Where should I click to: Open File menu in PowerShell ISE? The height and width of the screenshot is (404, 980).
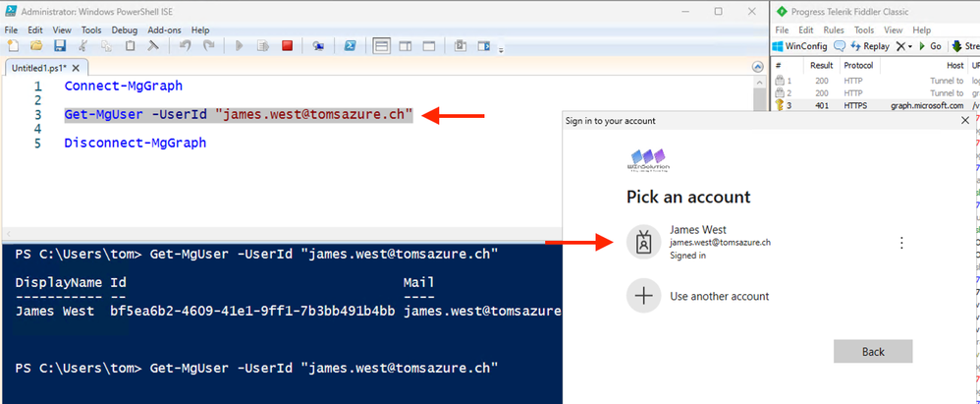11,30
